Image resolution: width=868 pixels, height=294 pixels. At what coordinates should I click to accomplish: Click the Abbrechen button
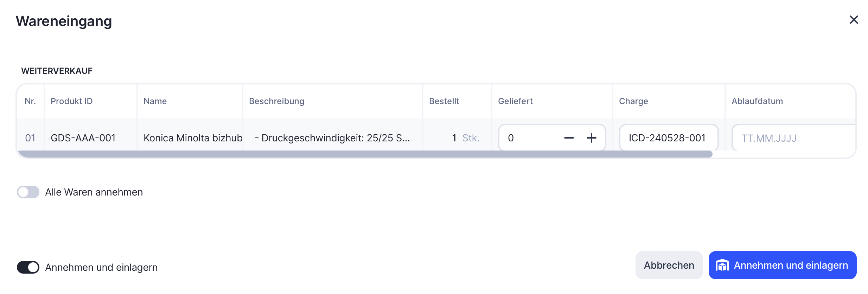[669, 265]
